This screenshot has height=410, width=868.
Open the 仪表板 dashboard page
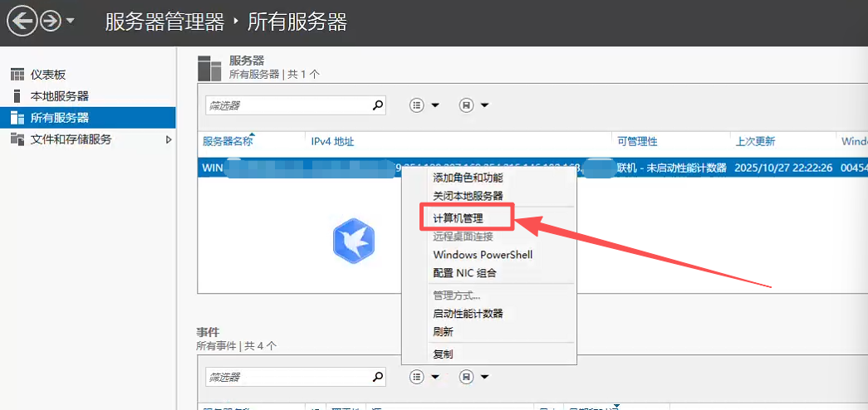click(47, 74)
